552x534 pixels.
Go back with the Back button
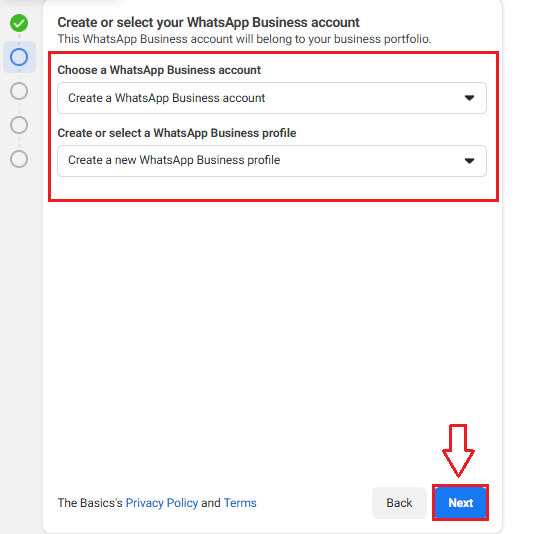point(399,503)
